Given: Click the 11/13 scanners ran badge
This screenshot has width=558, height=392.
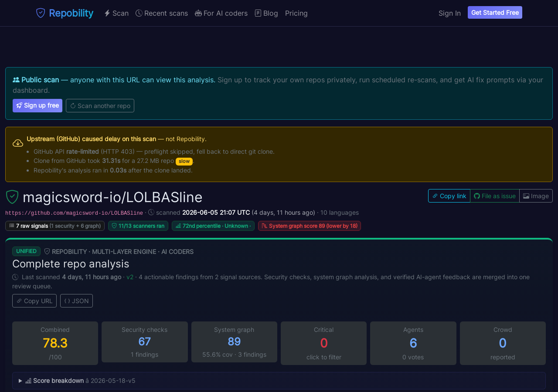Looking at the screenshot, I should coord(138,226).
